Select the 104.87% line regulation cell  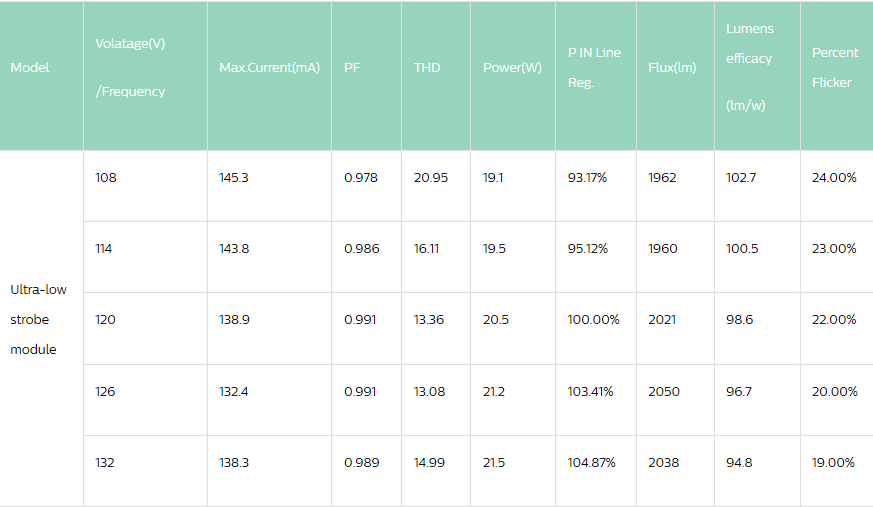592,463
